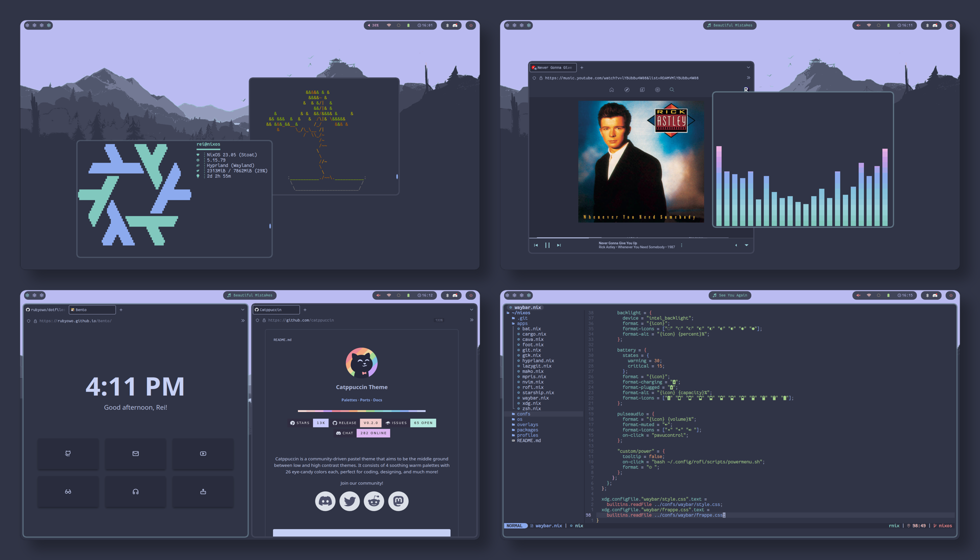
Task: Click the 65 OPEN issues badge
Action: (423, 423)
